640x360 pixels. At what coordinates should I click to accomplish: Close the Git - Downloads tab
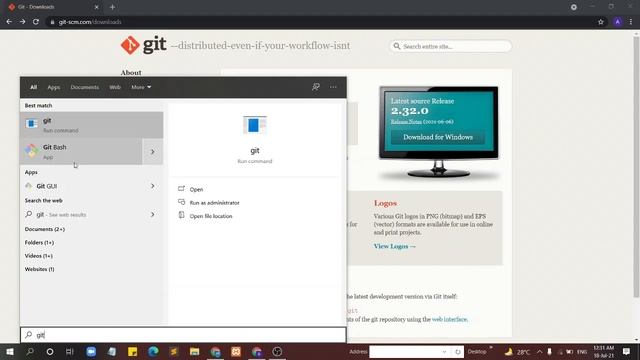tap(97, 7)
